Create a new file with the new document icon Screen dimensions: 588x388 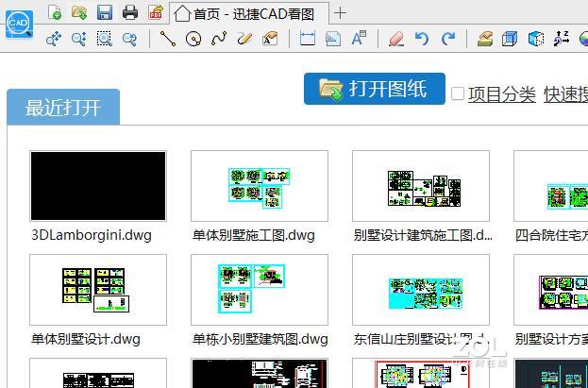(55, 12)
